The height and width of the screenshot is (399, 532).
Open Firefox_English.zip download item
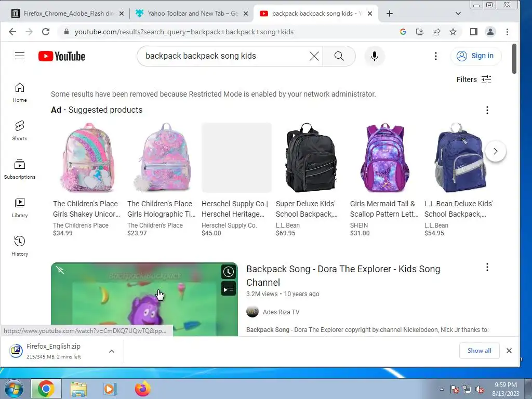pos(54,351)
